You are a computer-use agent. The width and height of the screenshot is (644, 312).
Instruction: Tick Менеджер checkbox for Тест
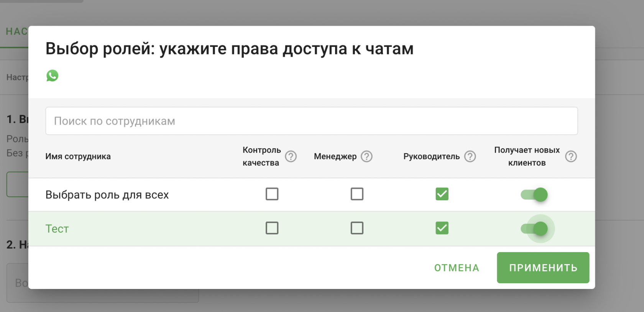click(x=357, y=228)
